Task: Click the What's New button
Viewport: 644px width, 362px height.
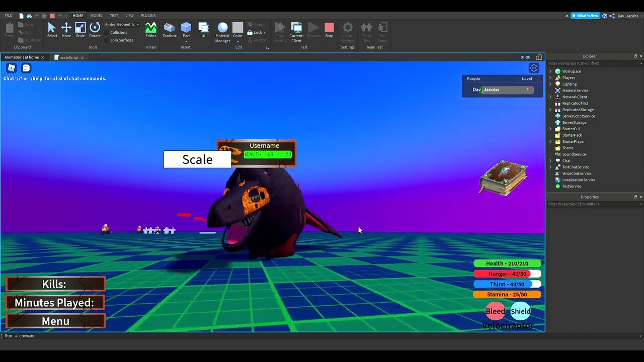Action: coord(585,16)
